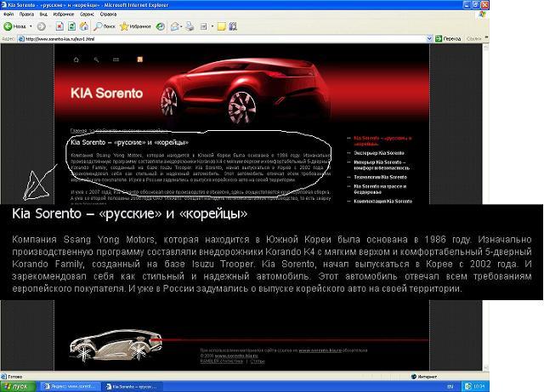
Task: Open the 'Комплектация Kia Sorento' sidebar link
Action: click(382, 201)
